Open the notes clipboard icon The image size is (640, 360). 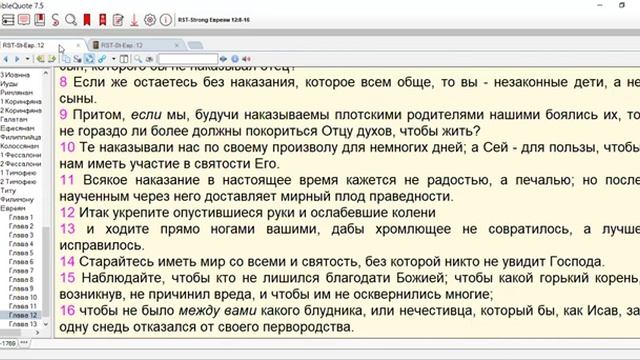(118, 20)
